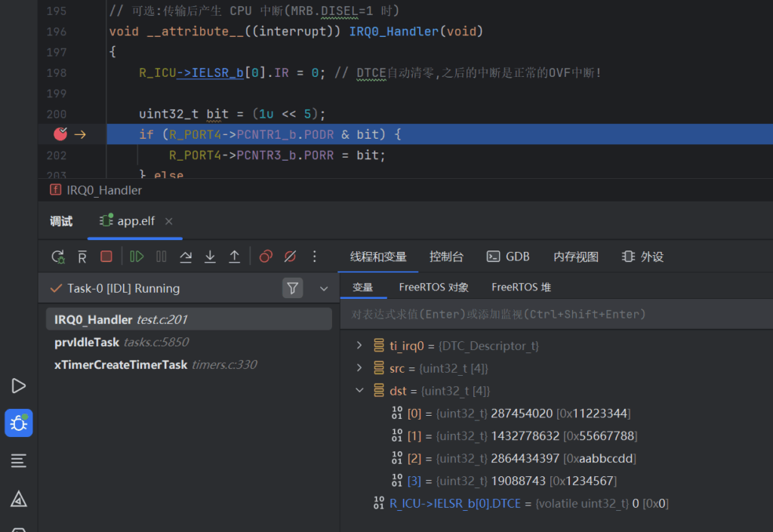Select the R_ICU->IELSR_b[0].DTCE watch row
The image size is (773, 532).
pos(556,503)
